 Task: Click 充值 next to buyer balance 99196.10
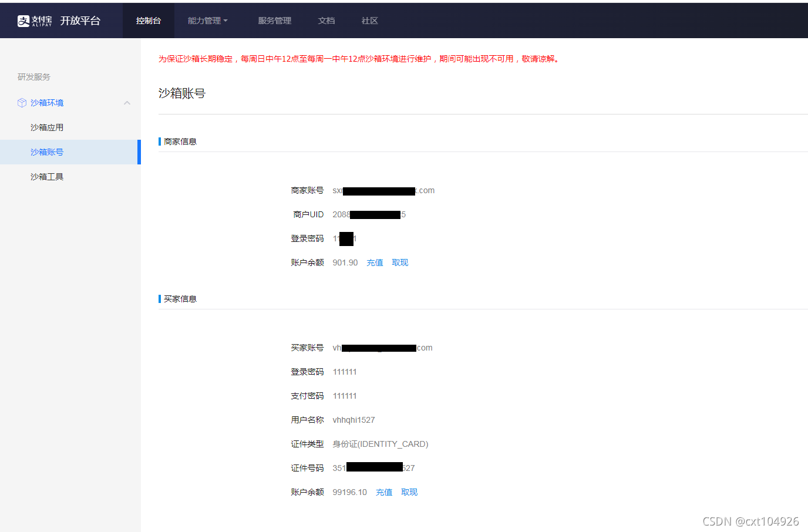point(384,492)
